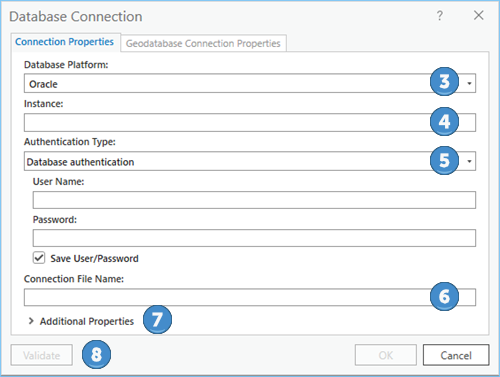Uncheck Save User/Password checkbox
The image size is (500, 377).
39,258
